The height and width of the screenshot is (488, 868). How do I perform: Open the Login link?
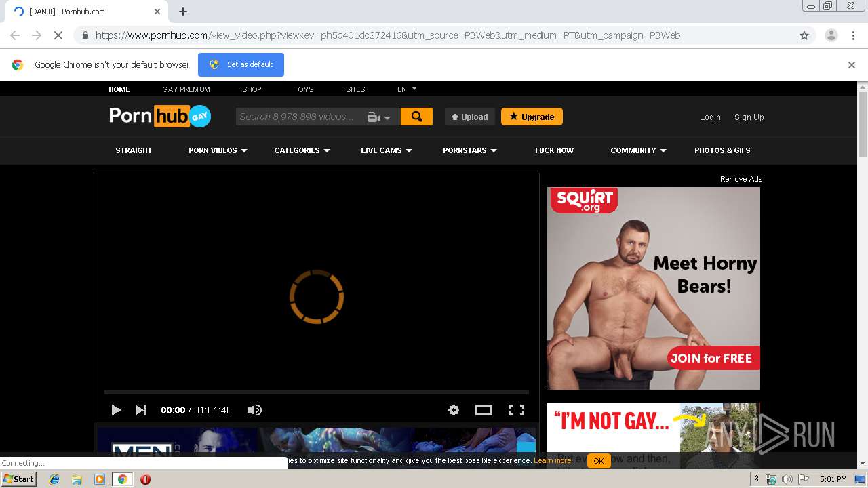pos(710,117)
